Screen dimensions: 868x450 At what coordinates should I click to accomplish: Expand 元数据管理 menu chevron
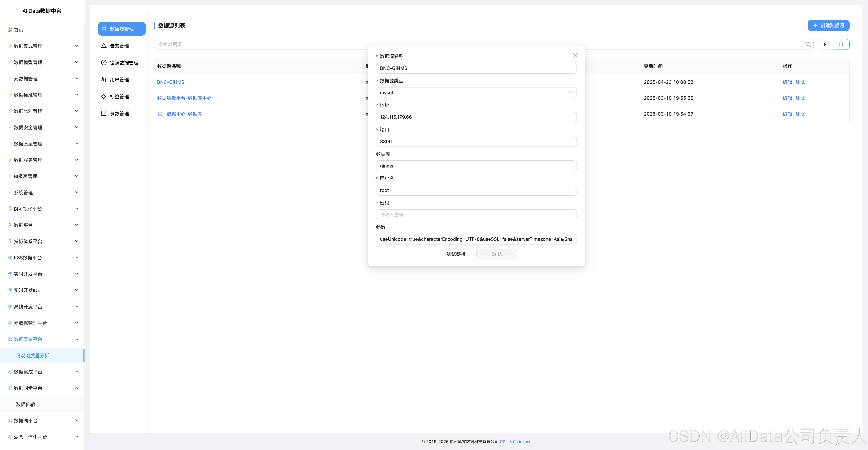pos(77,79)
